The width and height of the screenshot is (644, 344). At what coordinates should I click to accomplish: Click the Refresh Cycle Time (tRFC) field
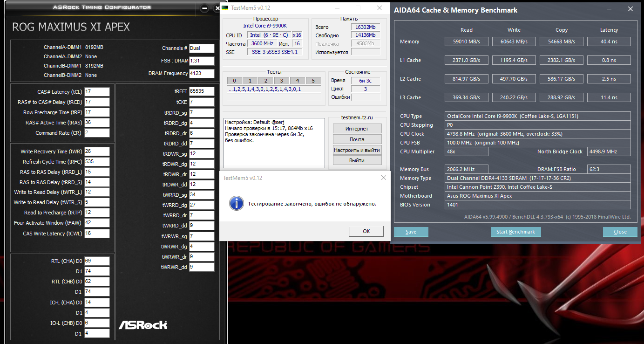[97, 162]
